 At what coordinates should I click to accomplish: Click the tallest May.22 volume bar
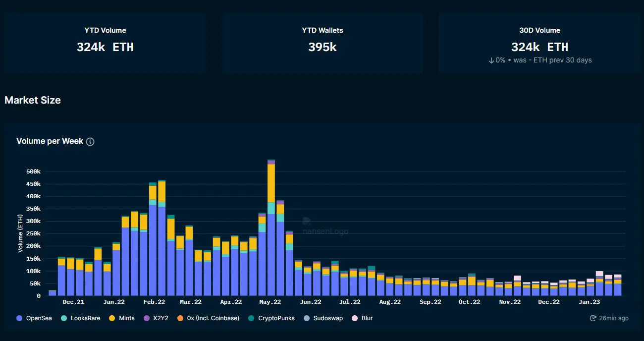[271, 228]
